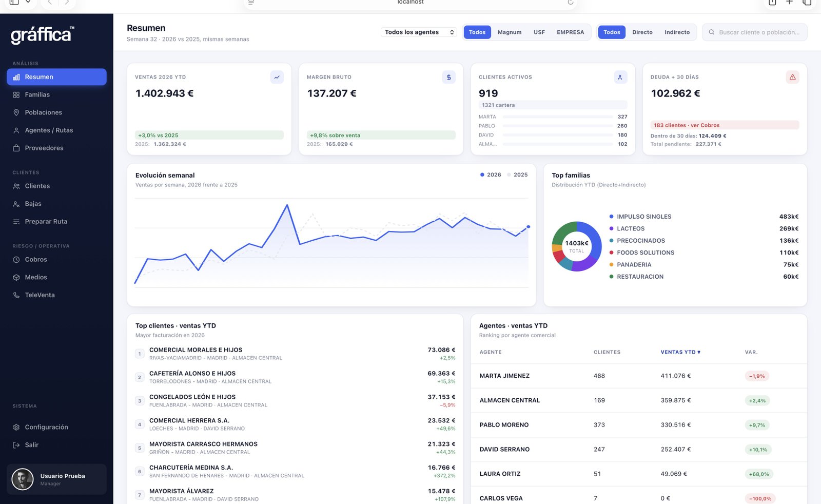
Task: Open the PABLO MORENO agent row
Action: click(x=639, y=425)
